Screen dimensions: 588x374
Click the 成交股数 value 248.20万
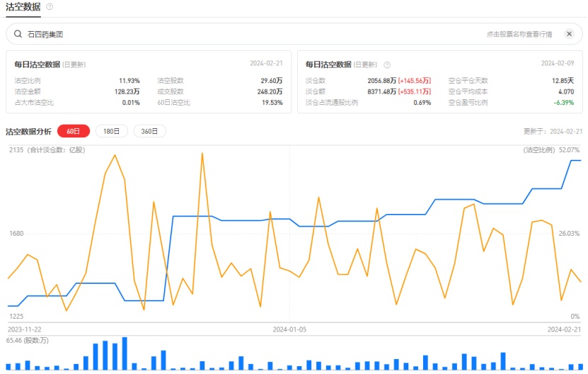click(x=270, y=91)
